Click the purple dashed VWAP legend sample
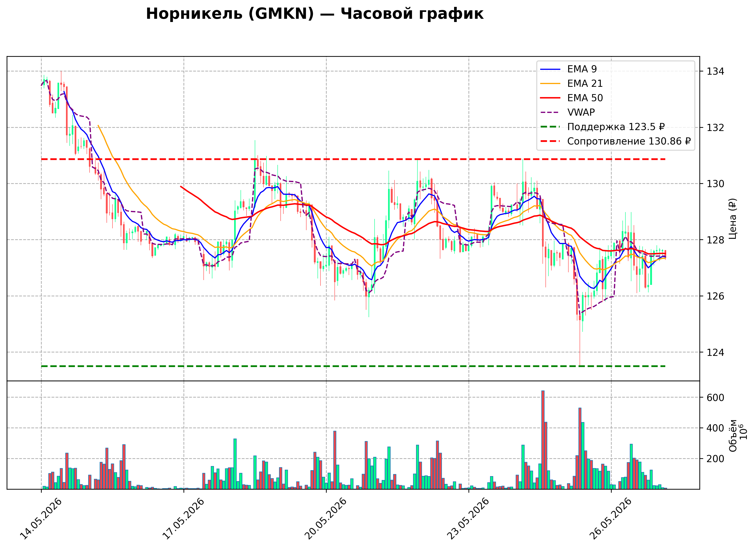The width and height of the screenshot is (756, 548). [x=550, y=112]
